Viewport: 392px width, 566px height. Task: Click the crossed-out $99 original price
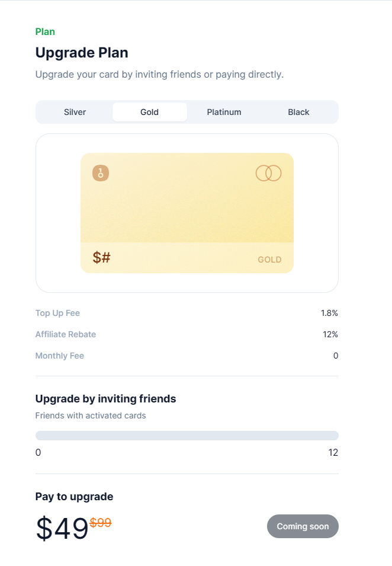point(101,523)
